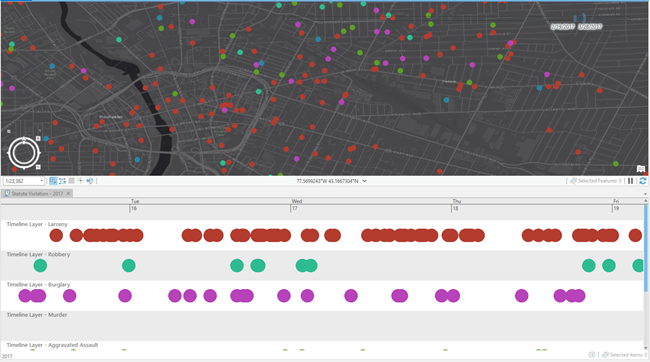Open the view options arrow above the timeline
The image size is (650, 362).
coord(645,194)
